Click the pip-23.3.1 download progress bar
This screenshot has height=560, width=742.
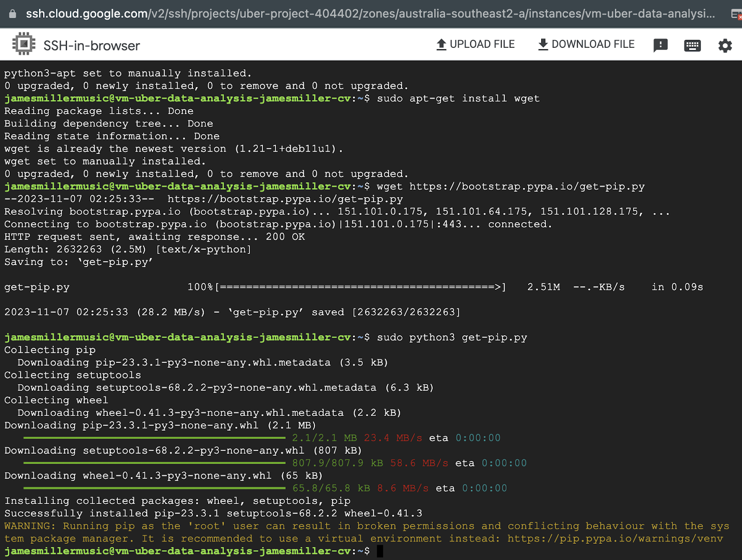click(154, 438)
